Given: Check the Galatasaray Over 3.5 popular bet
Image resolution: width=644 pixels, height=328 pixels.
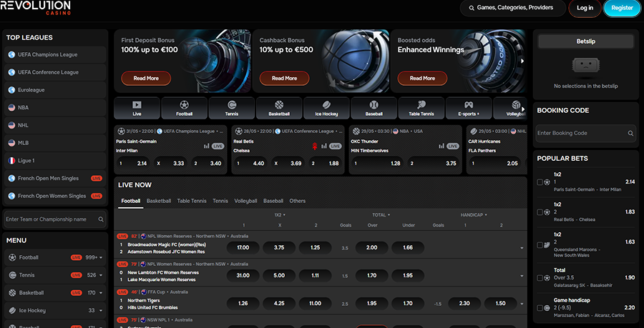Looking at the screenshot, I should click(540, 278).
